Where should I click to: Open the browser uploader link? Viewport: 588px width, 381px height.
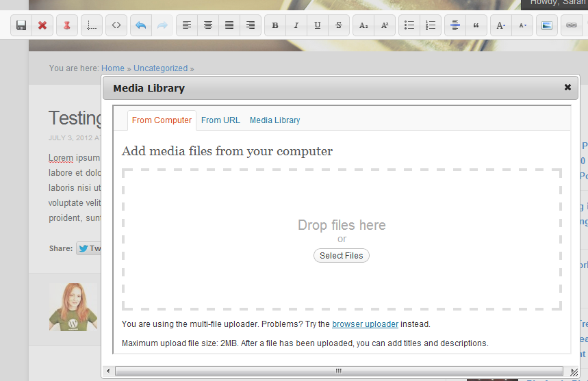(365, 324)
